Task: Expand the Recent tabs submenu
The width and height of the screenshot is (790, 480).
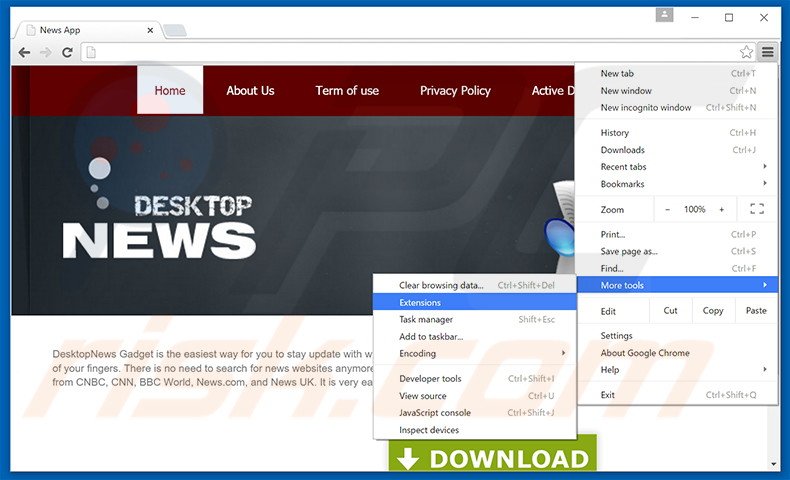Action: coord(677,167)
